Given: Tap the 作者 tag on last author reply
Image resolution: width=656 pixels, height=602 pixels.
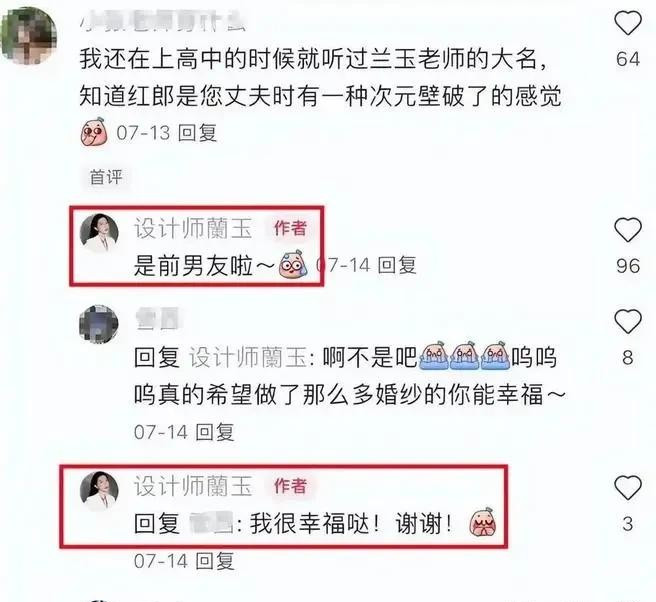Looking at the screenshot, I should pos(290,486).
